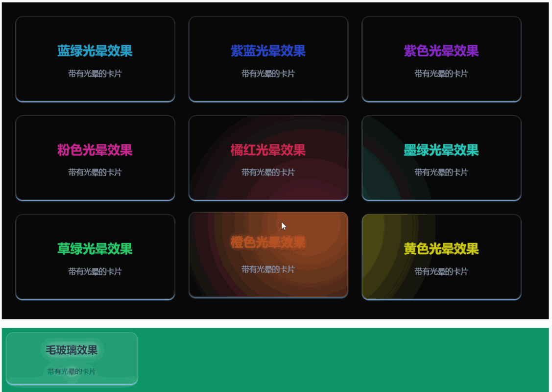The width and height of the screenshot is (552, 392).
Task: Click the 毛玻璃效果 card title
Action: (x=72, y=350)
